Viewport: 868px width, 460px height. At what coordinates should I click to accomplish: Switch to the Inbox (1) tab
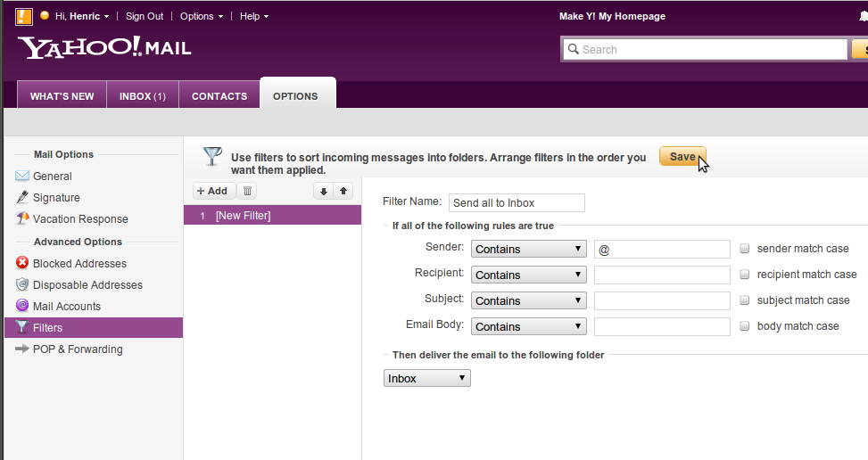coord(142,95)
